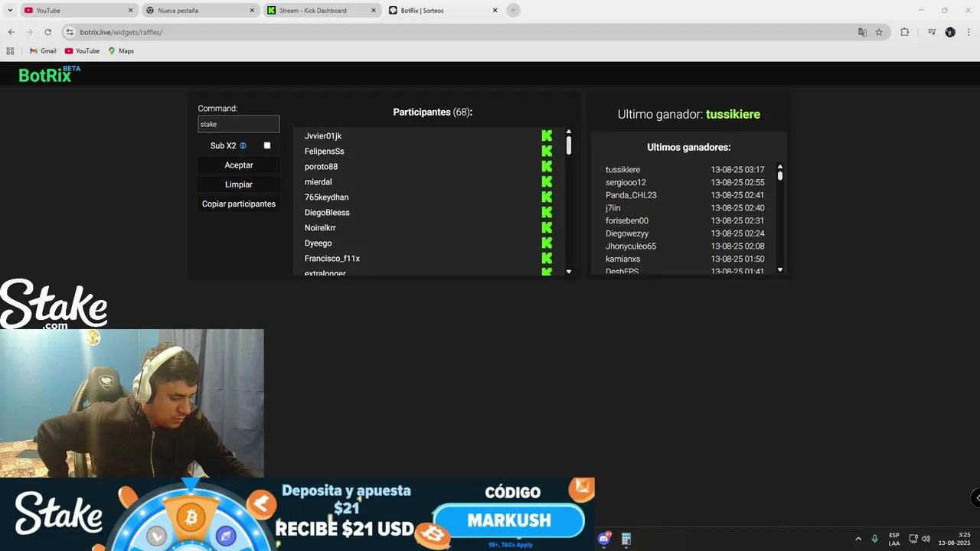This screenshot has height=551, width=980.
Task: Click the Kick icon beside Dyeego
Action: coord(547,243)
